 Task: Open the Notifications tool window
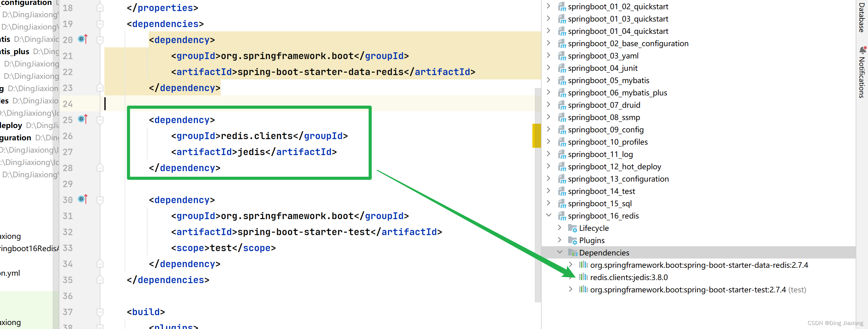862,72
